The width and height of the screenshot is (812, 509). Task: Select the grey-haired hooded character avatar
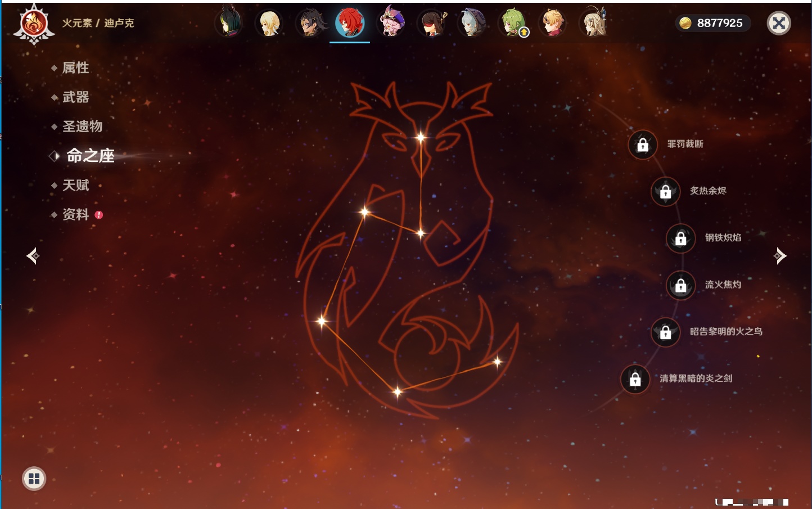pos(472,24)
